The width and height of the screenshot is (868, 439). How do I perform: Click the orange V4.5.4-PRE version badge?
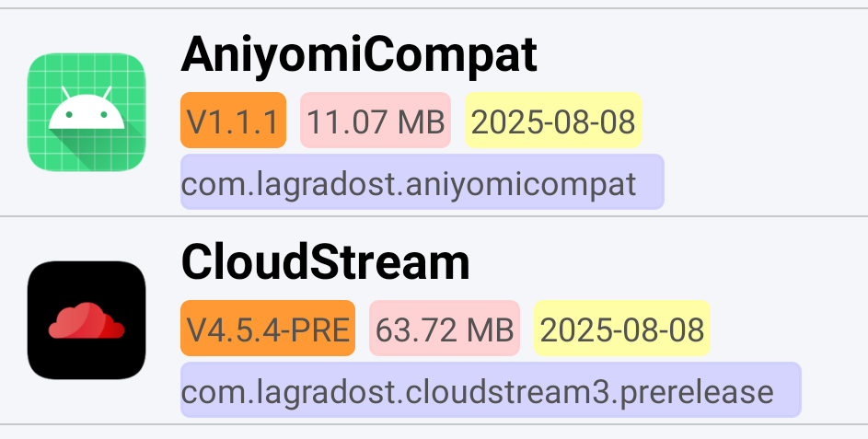(x=268, y=329)
